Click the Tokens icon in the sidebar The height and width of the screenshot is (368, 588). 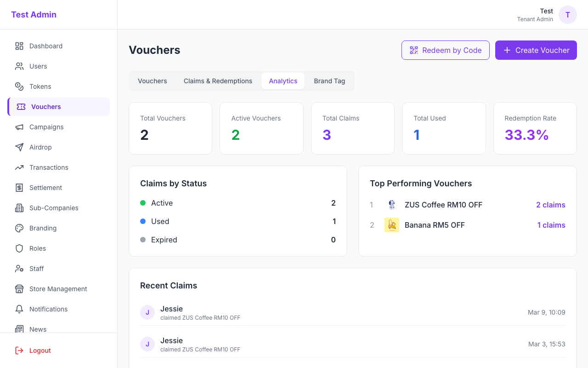(19, 86)
